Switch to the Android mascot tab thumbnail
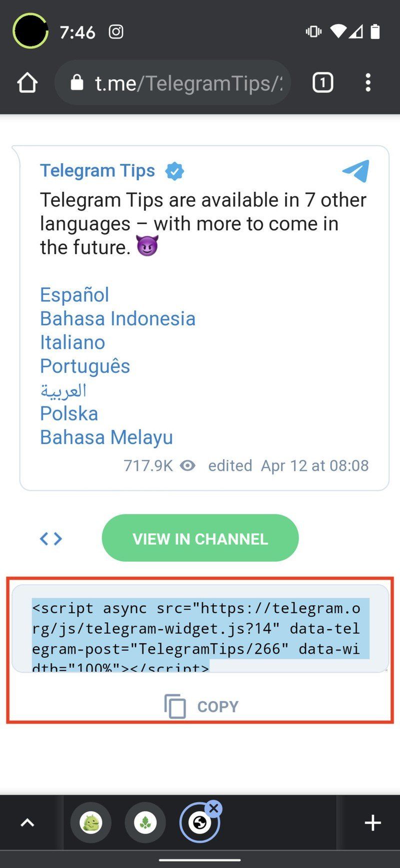Screen dimensions: 400x868 [x=90, y=822]
